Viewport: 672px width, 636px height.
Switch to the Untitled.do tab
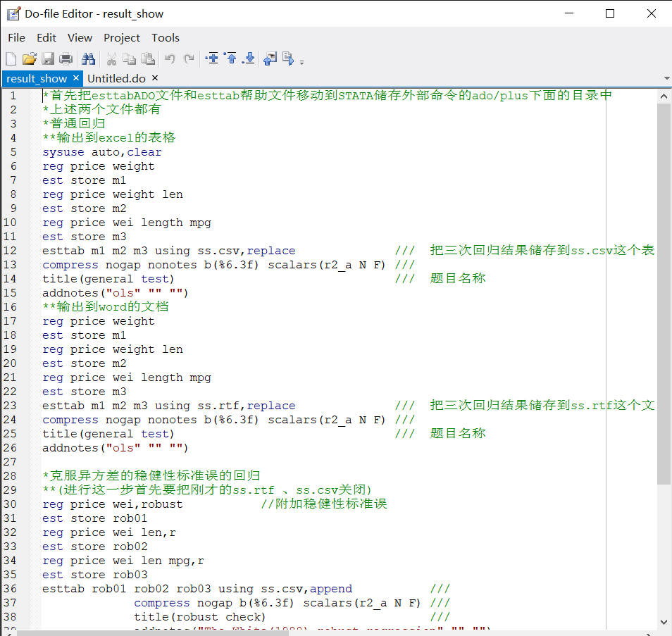[x=116, y=78]
